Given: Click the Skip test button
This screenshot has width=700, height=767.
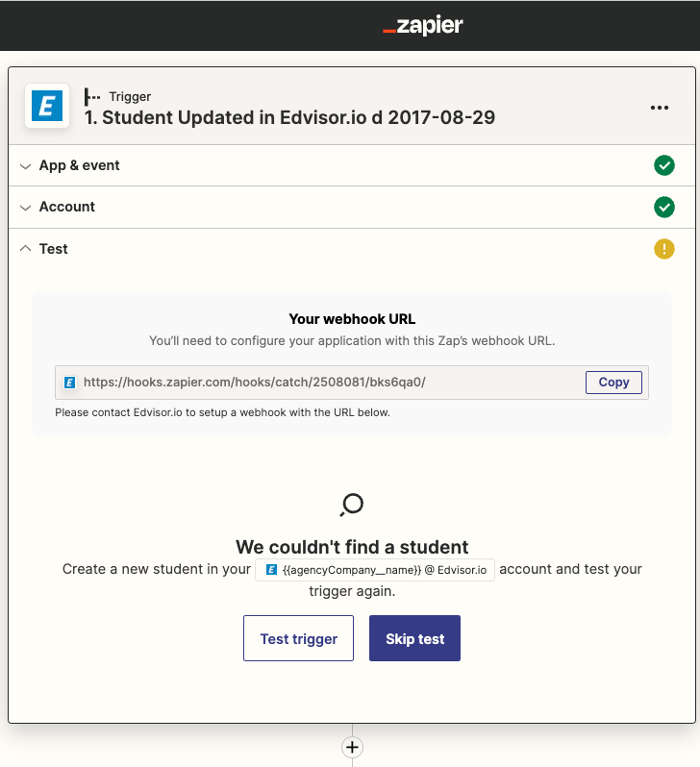Looking at the screenshot, I should point(414,638).
